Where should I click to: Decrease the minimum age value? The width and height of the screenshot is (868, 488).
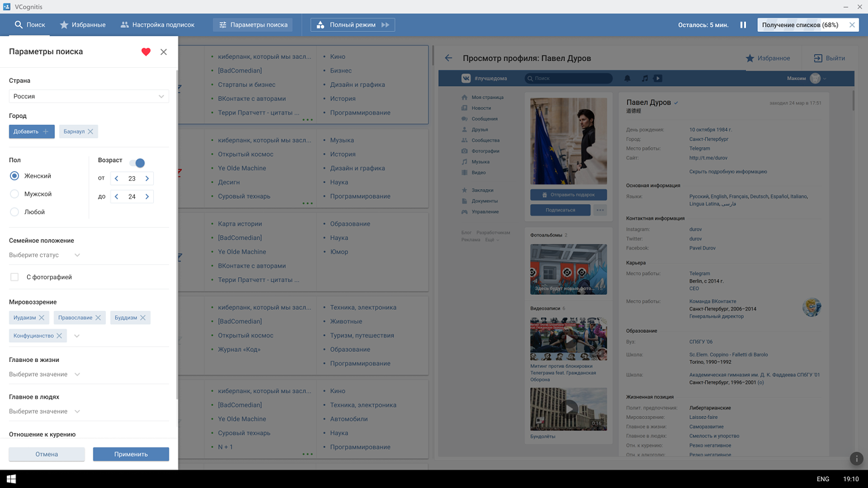117,178
